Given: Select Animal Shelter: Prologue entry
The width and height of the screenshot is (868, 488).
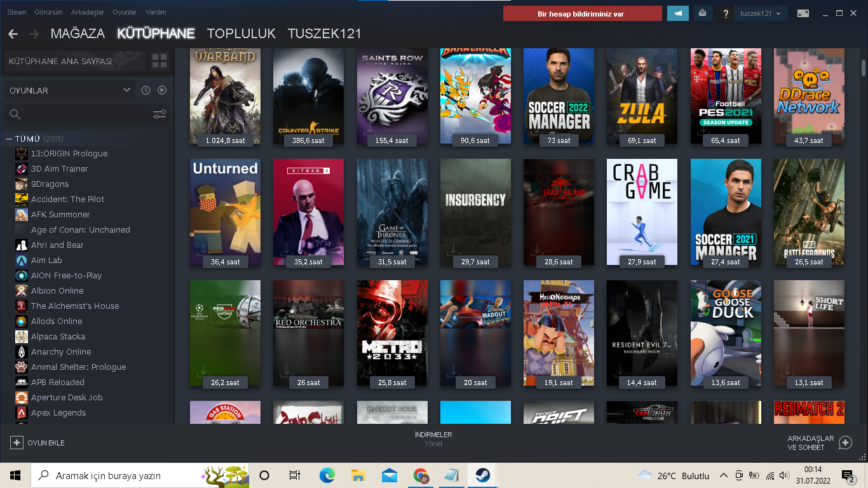Looking at the screenshot, I should point(78,367).
